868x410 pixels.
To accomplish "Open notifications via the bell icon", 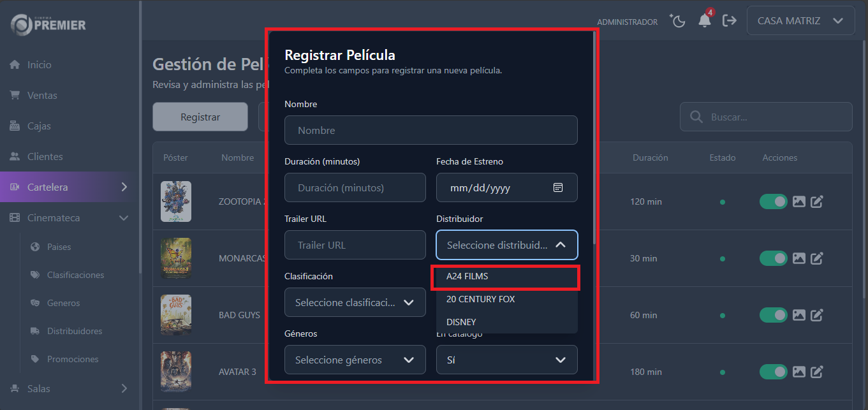I will click(704, 21).
